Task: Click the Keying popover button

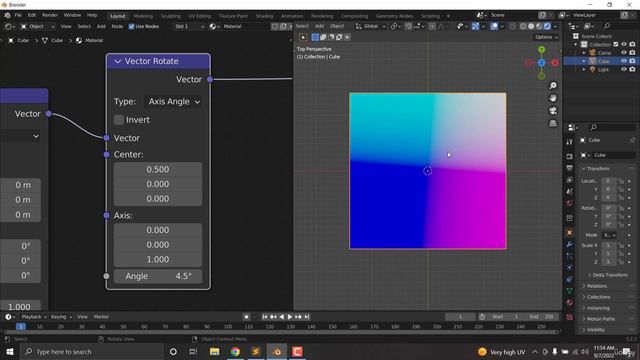Action: click(x=61, y=317)
